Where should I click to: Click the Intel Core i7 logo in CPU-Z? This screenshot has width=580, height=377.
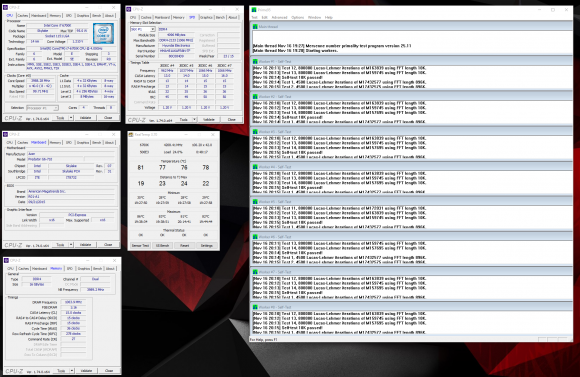pyautogui.click(x=103, y=33)
